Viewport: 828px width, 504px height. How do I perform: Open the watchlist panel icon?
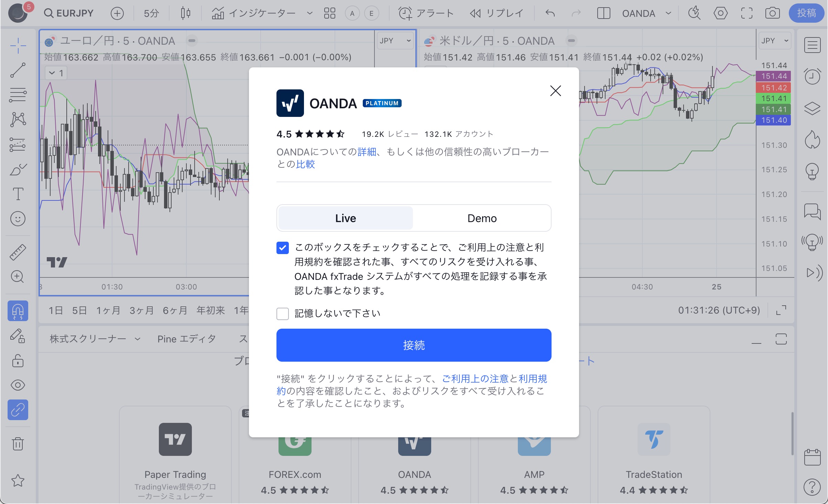pyautogui.click(x=812, y=45)
